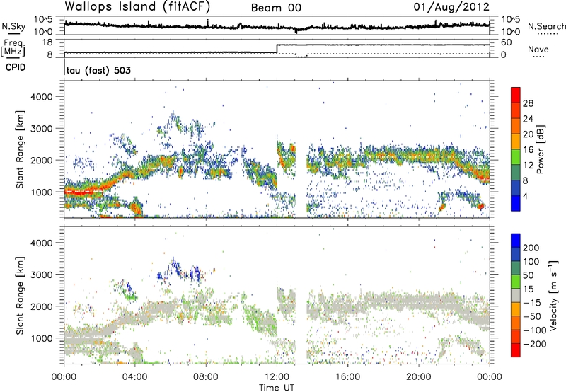
Task: Click the sky noise line trace
Action: (x=277, y=27)
